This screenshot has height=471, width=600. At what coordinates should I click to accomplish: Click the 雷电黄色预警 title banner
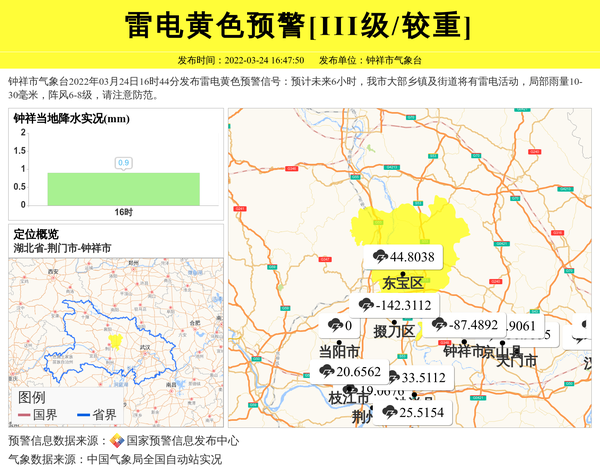point(299,25)
